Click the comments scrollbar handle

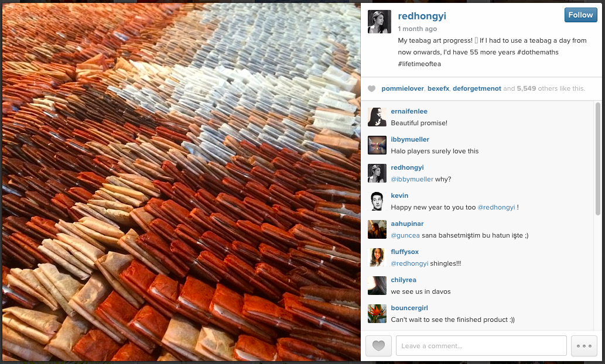pyautogui.click(x=597, y=159)
